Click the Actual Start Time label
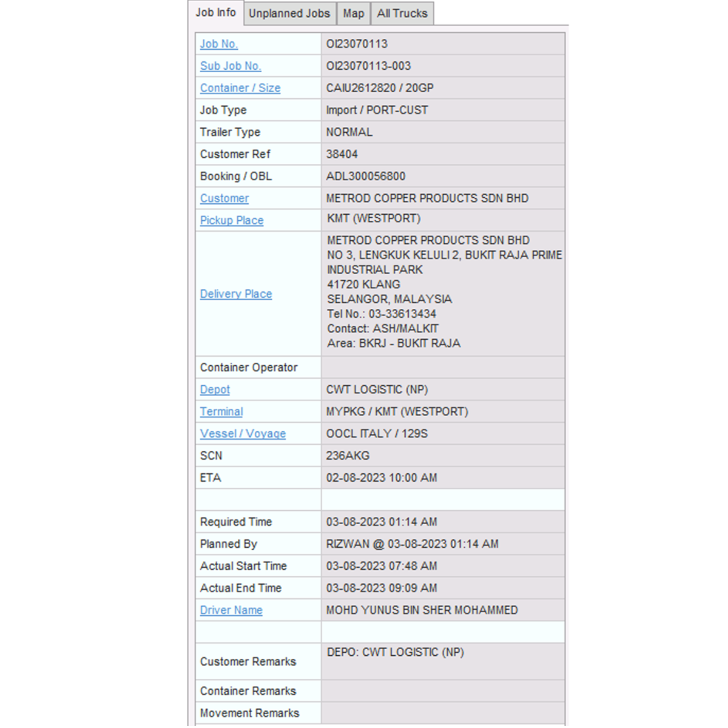 click(x=243, y=566)
